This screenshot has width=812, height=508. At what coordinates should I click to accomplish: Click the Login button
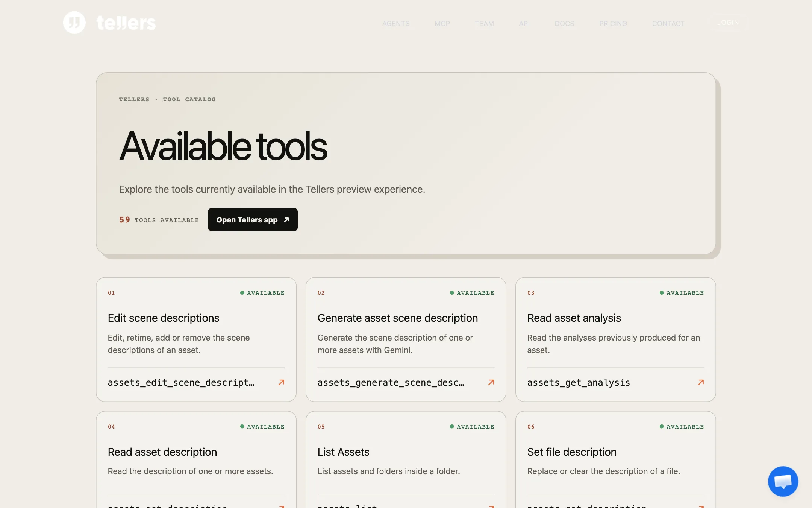point(728,23)
